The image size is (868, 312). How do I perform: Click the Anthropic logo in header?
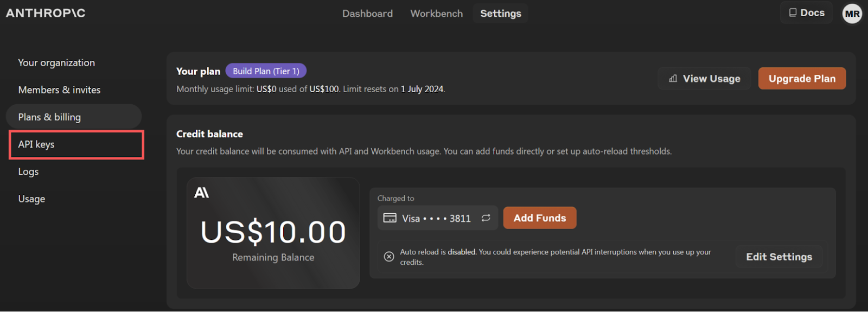[x=46, y=13]
